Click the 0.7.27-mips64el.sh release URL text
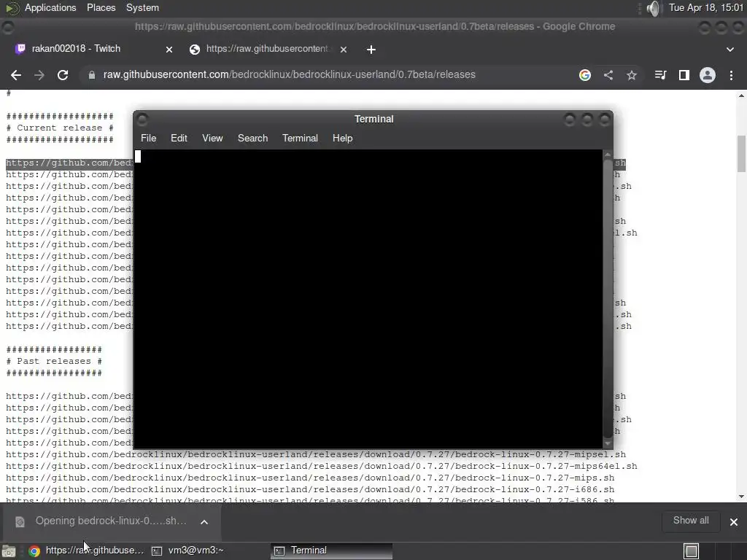The width and height of the screenshot is (747, 560). (x=321, y=466)
